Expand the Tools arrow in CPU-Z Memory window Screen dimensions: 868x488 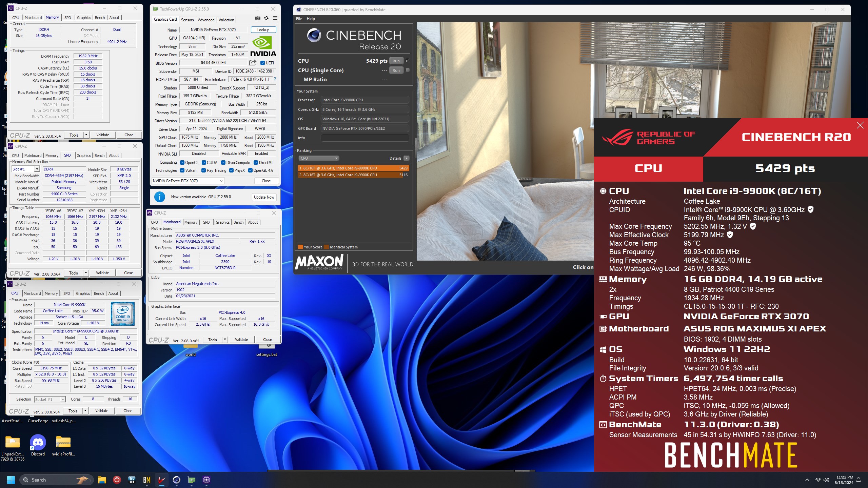(86, 135)
